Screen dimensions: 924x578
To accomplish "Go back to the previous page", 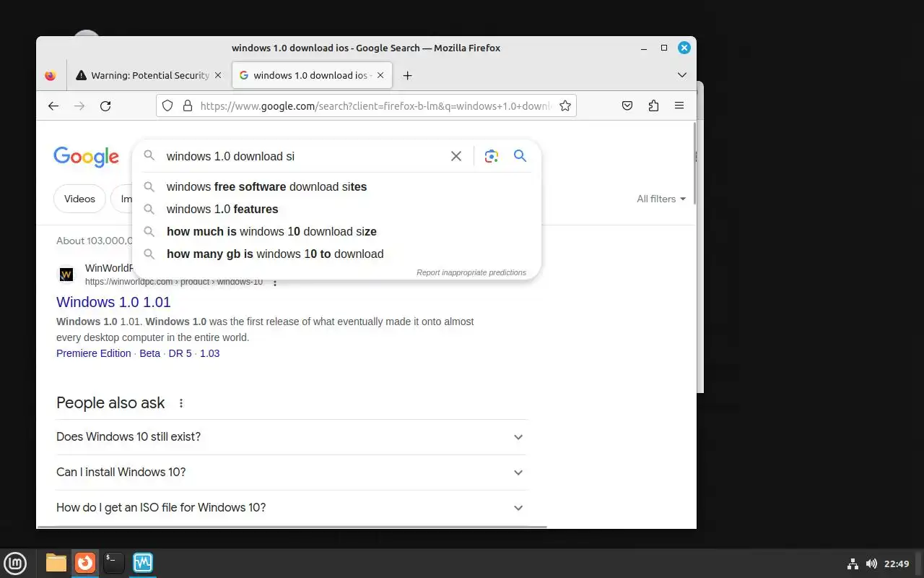I will (53, 105).
